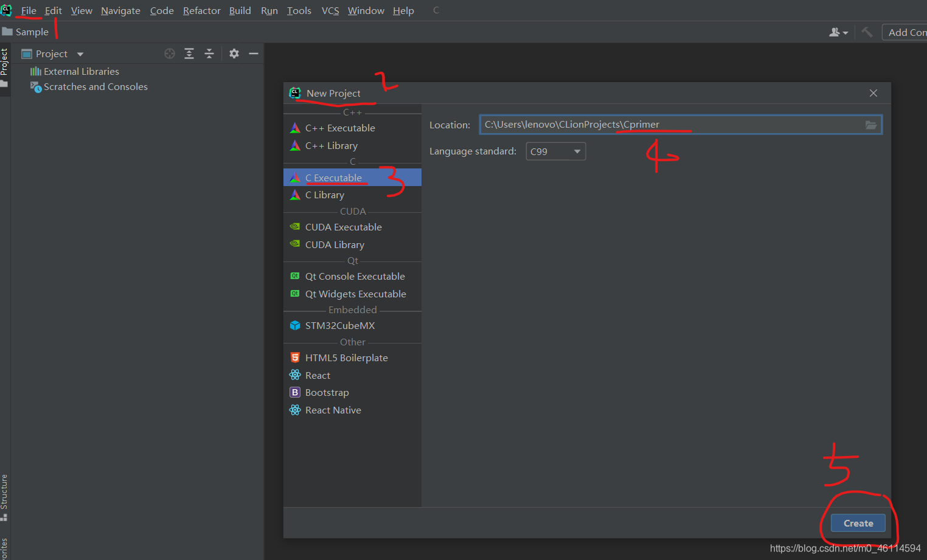Browse for location with folder icon
This screenshot has width=927, height=560.
(871, 125)
